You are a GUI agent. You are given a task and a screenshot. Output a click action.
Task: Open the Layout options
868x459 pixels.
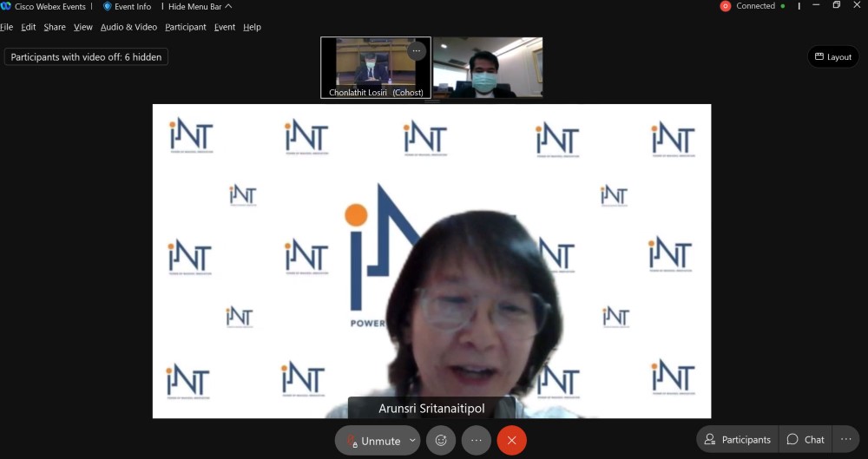click(x=832, y=57)
